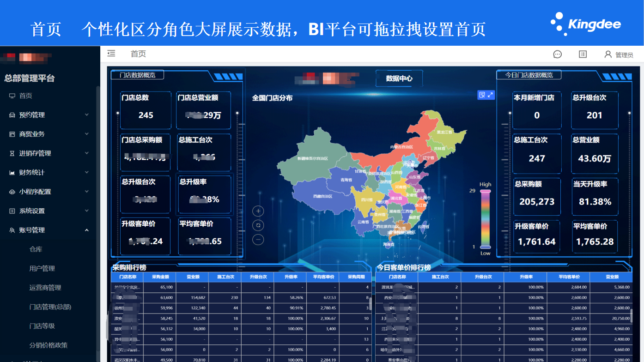Click the 数据中心 title button
The width and height of the screenshot is (644, 362).
[x=399, y=78]
